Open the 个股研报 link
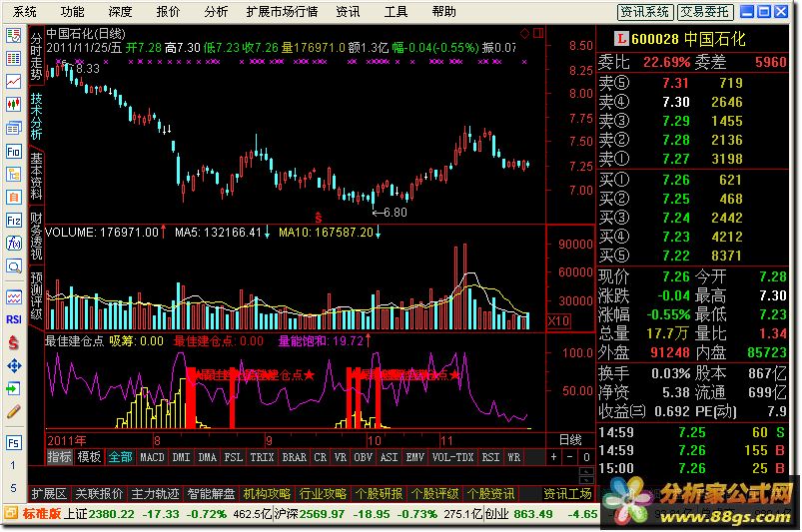802x532 pixels. pos(379,494)
